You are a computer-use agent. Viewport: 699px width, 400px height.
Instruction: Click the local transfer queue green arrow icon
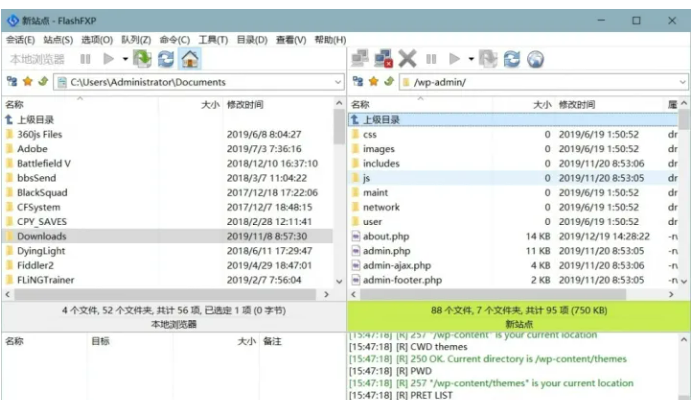pos(142,59)
